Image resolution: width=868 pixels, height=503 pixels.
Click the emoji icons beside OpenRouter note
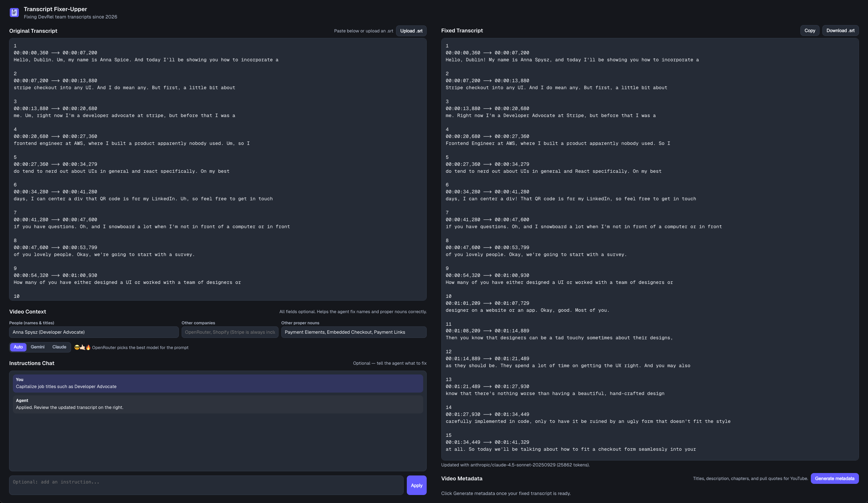[82, 347]
